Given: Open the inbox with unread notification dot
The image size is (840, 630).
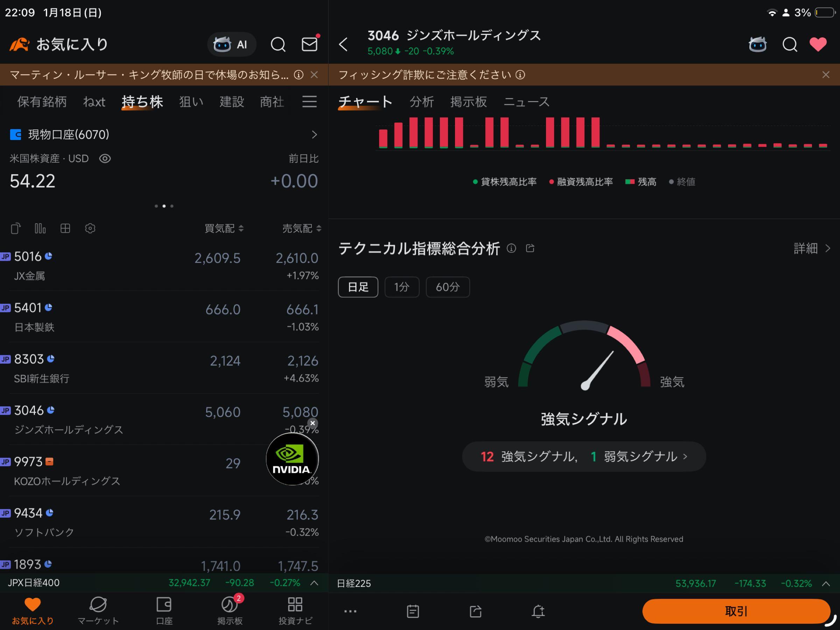Looking at the screenshot, I should [310, 44].
